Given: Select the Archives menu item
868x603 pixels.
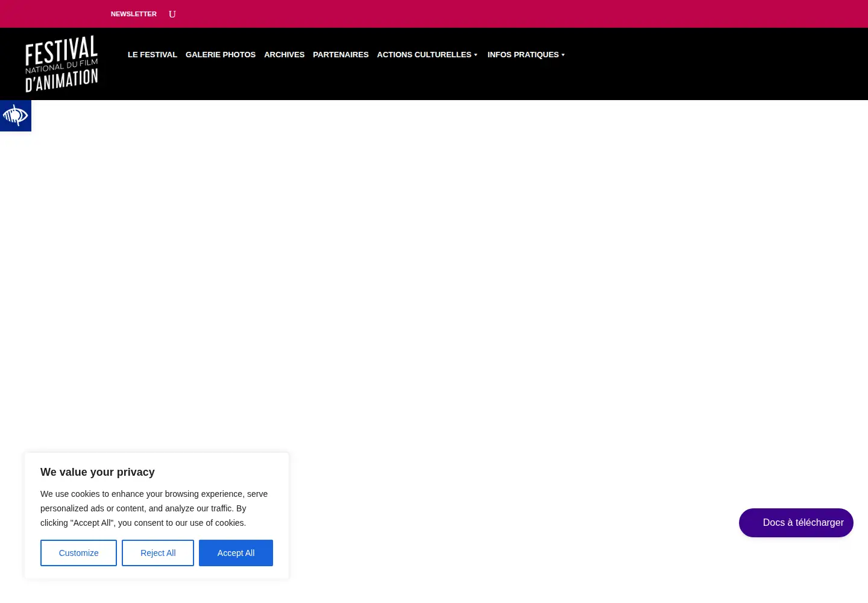Looking at the screenshot, I should point(284,54).
